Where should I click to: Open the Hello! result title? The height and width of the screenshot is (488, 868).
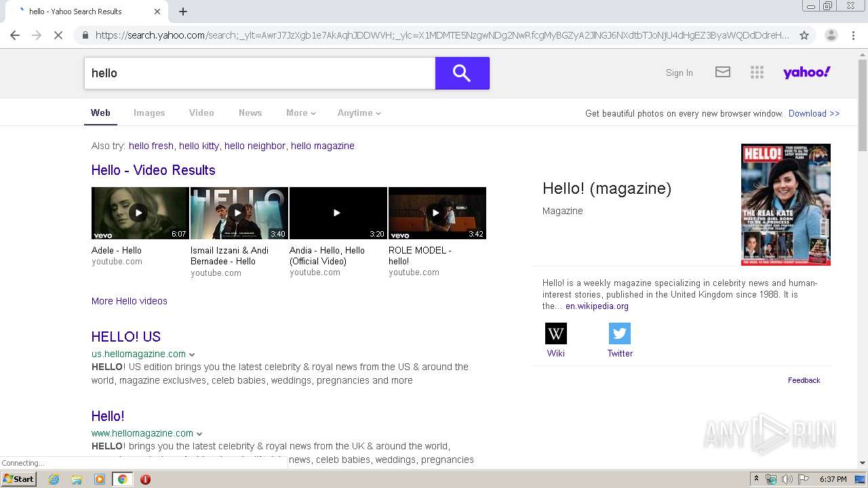108,416
